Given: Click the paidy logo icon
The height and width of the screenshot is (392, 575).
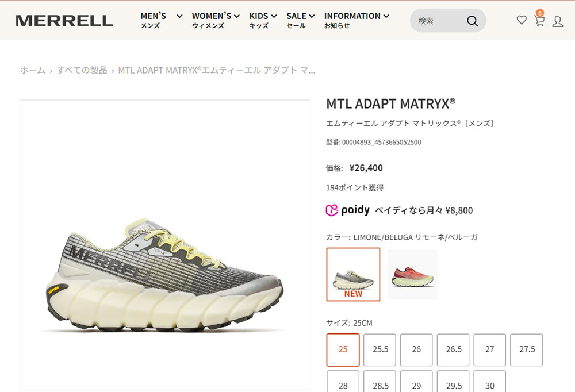Looking at the screenshot, I should tap(332, 210).
